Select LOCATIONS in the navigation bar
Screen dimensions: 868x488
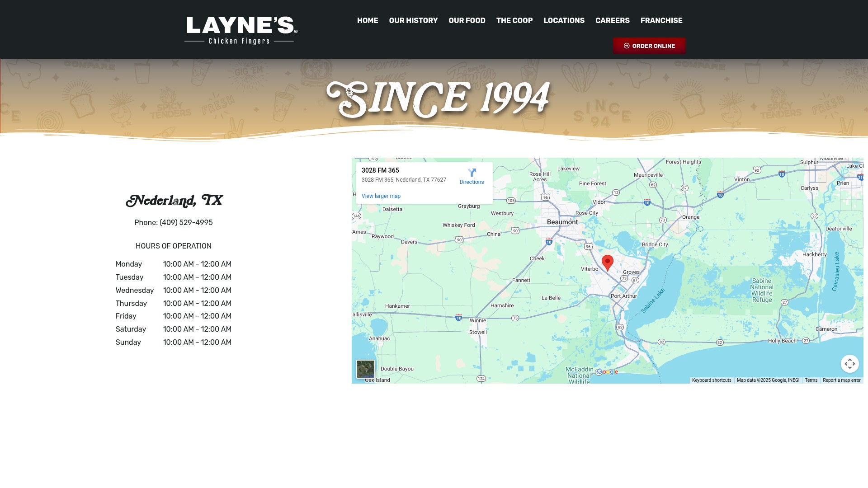[564, 21]
